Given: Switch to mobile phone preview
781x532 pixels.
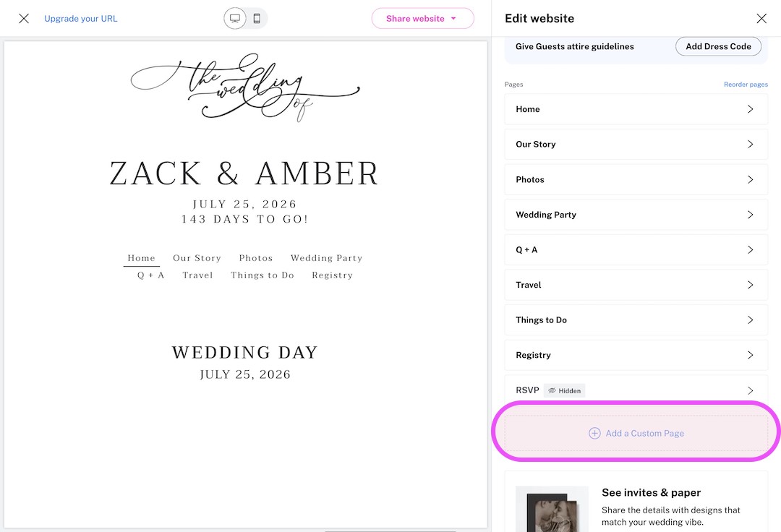Looking at the screenshot, I should tap(257, 18).
